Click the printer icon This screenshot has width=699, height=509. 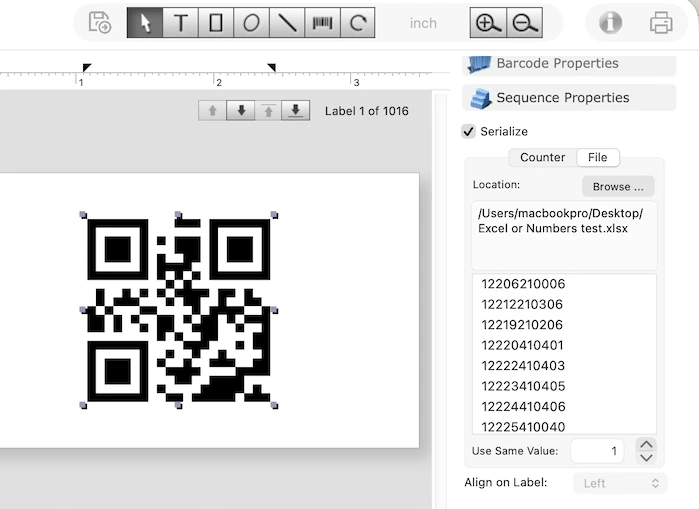pos(661,22)
